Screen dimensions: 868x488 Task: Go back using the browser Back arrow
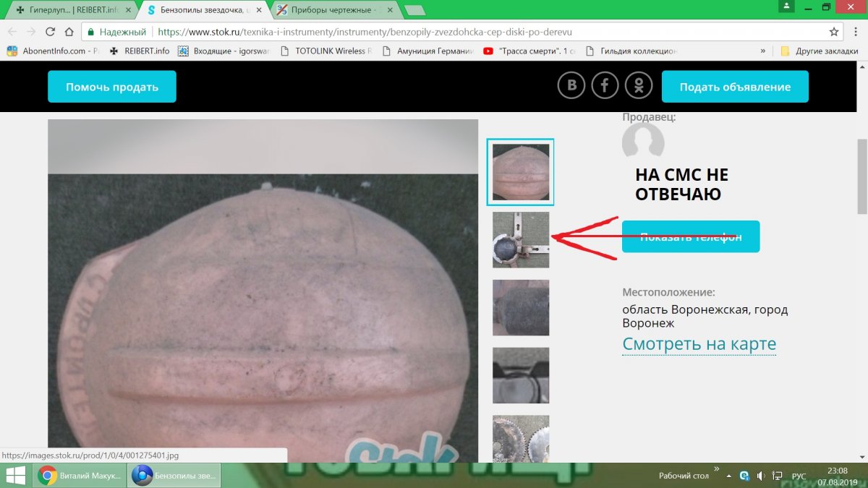point(12,32)
